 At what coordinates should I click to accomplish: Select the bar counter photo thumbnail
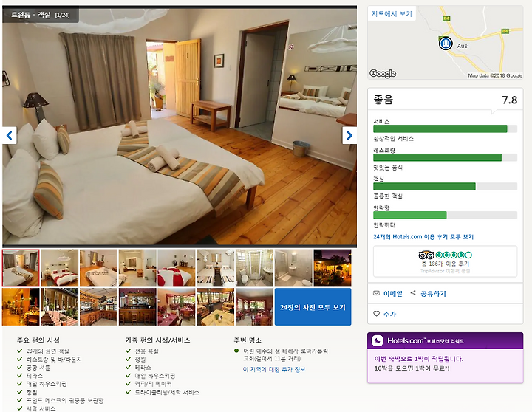click(x=137, y=307)
